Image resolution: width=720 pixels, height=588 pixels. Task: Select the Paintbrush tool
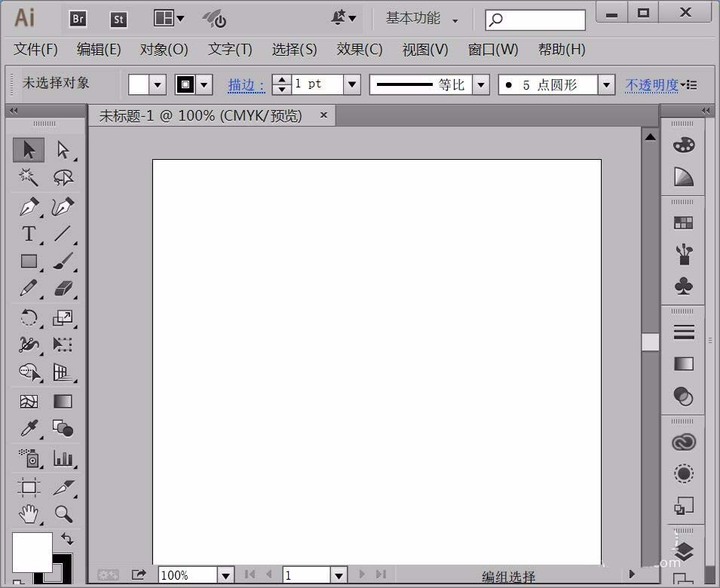[x=63, y=261]
